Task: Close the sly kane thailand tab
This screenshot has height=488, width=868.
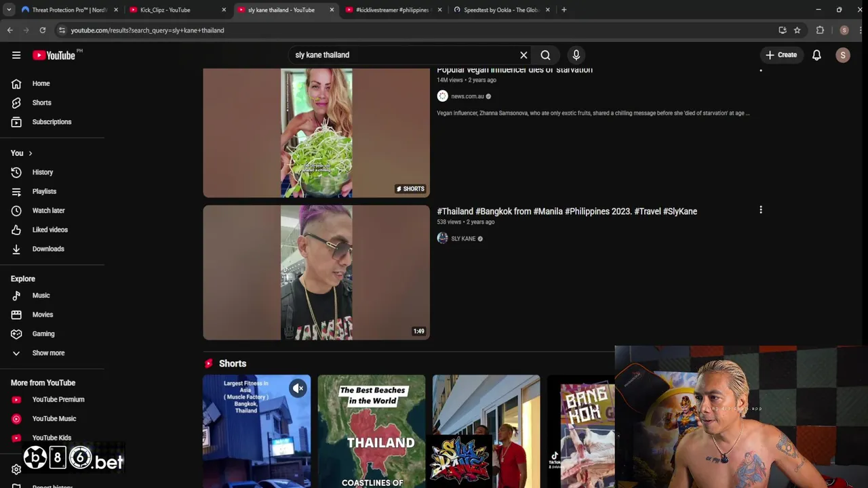Action: [332, 9]
